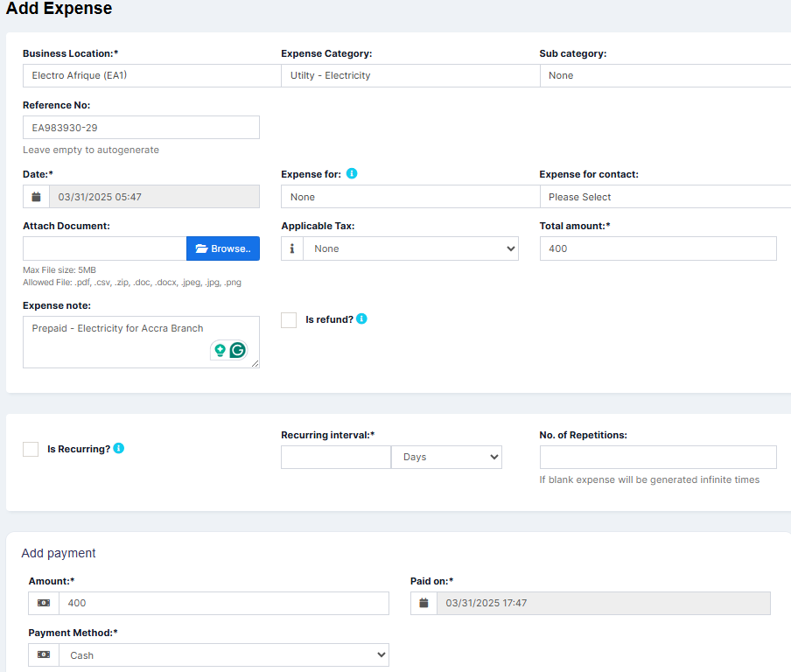The width and height of the screenshot is (791, 672).
Task: Open the Expense Category selector
Action: point(410,75)
